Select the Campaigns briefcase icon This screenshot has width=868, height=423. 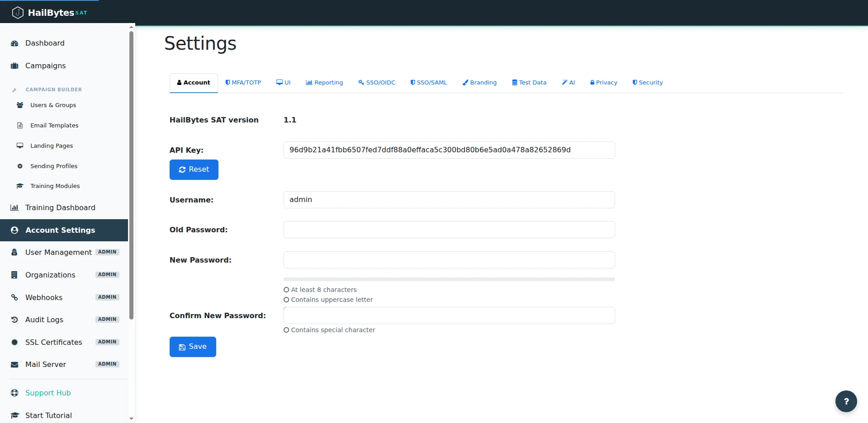pos(14,66)
